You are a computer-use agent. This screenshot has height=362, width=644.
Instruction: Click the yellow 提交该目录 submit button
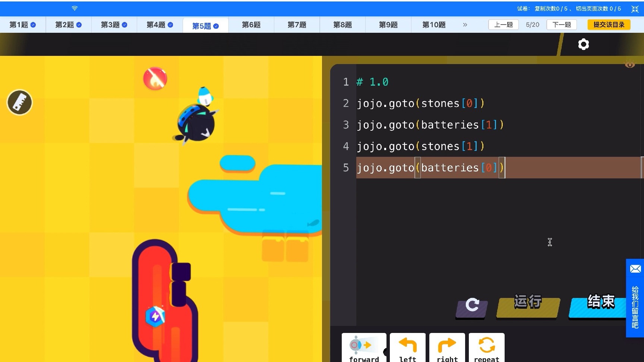(608, 24)
